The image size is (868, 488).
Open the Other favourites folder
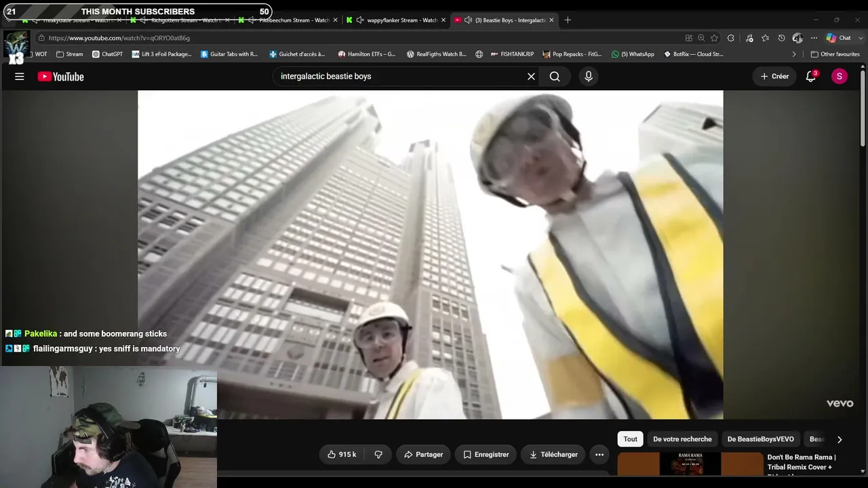click(x=835, y=54)
